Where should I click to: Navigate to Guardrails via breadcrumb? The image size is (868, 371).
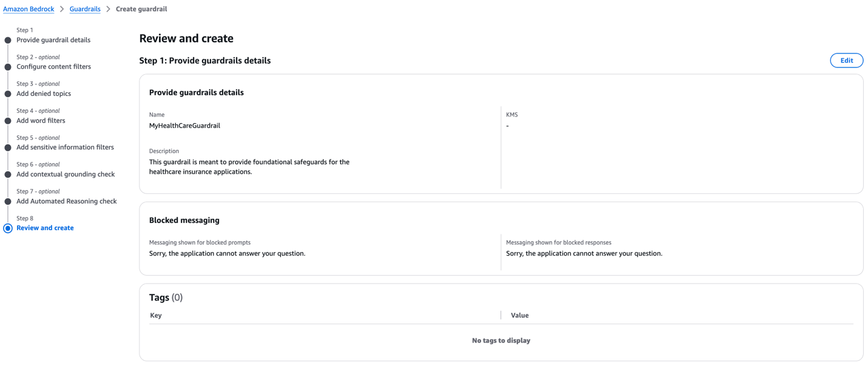[84, 9]
